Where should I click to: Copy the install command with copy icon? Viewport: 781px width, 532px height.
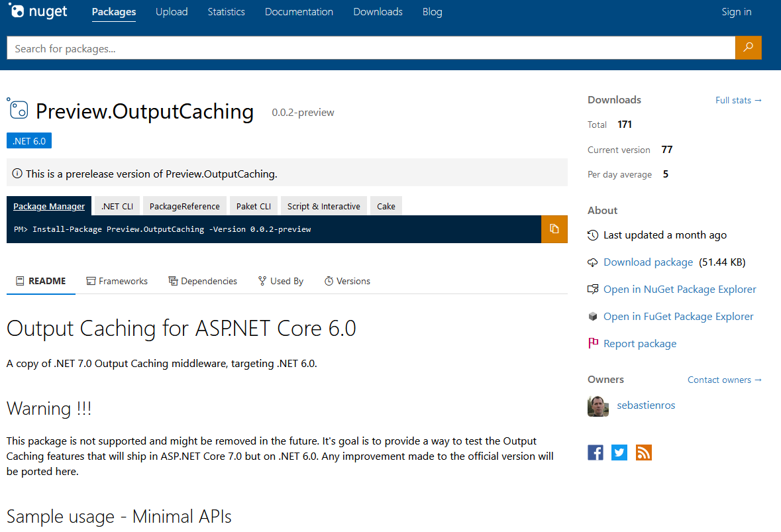(554, 229)
